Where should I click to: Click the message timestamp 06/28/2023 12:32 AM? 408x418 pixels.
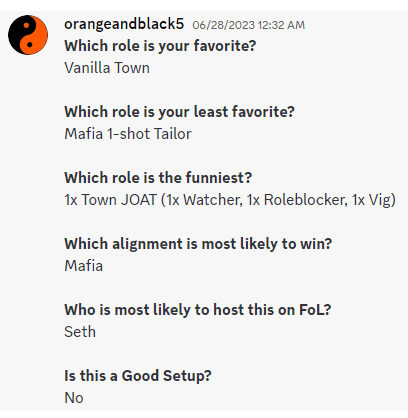coord(249,25)
